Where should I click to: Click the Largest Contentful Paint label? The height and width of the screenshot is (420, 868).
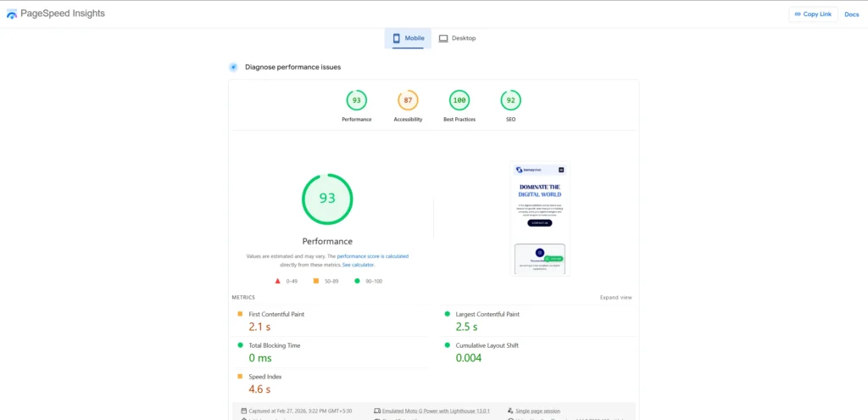point(487,314)
